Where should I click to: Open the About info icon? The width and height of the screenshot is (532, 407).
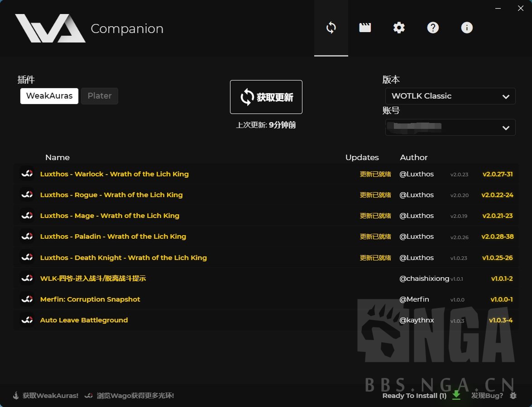pyautogui.click(x=467, y=28)
